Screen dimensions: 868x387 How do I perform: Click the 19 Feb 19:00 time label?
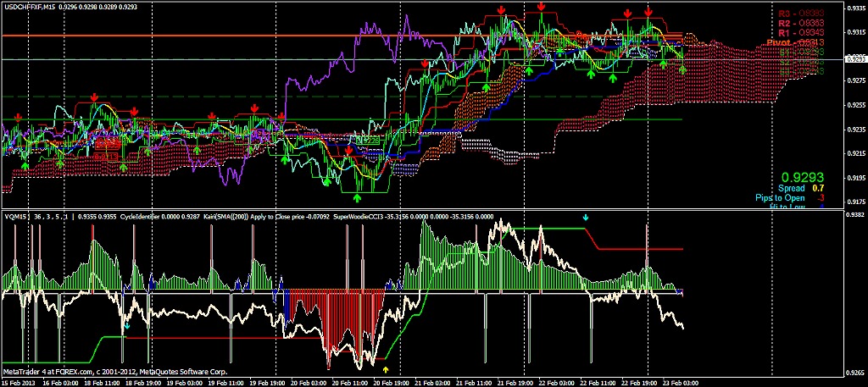(269, 383)
